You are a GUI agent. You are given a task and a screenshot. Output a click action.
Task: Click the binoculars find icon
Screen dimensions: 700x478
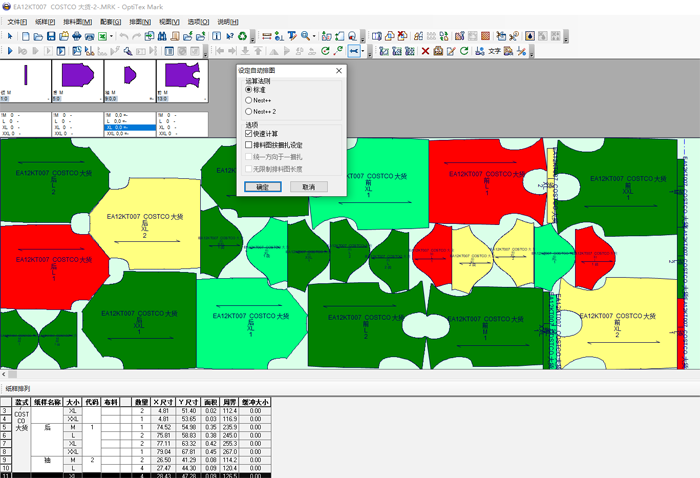pyautogui.click(x=162, y=37)
